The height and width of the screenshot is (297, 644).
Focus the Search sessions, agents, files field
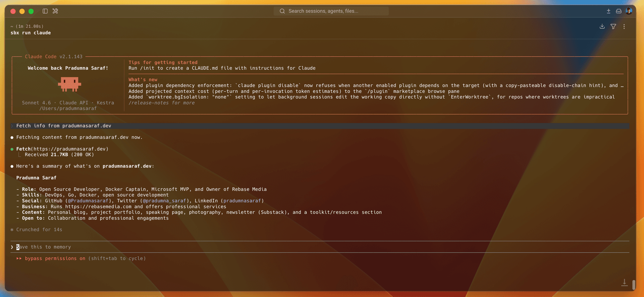pos(331,11)
